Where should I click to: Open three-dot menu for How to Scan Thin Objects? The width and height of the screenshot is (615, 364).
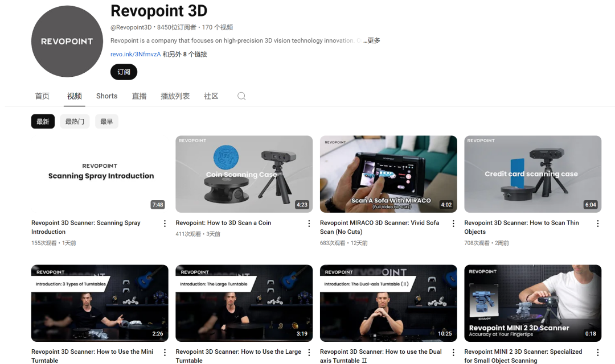[x=598, y=224]
